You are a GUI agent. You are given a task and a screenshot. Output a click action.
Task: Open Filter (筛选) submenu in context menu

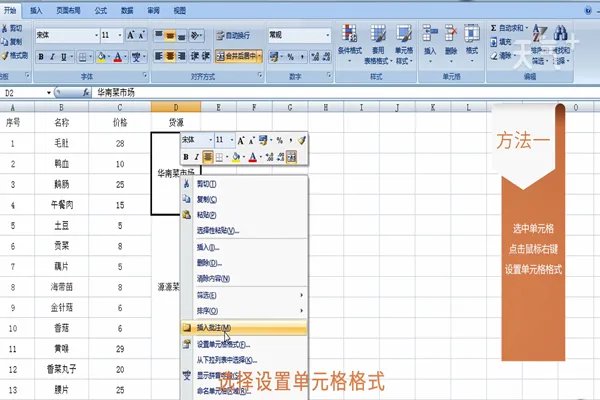click(x=244, y=295)
